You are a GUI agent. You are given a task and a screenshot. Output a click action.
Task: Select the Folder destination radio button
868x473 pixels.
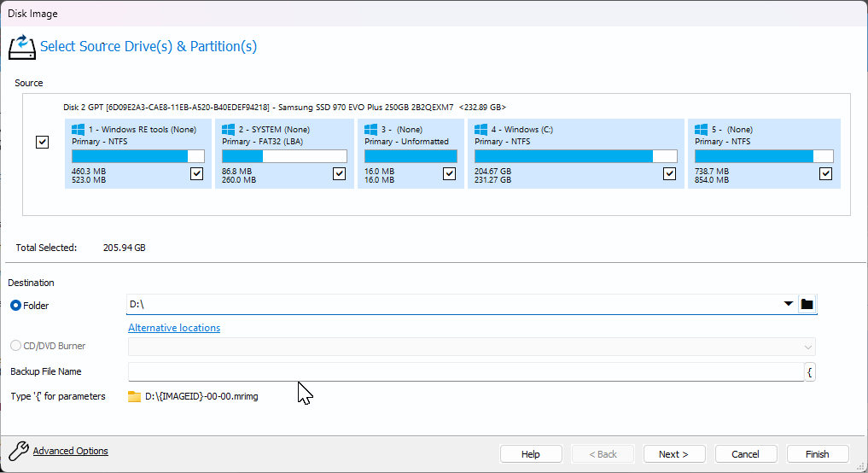click(x=15, y=305)
